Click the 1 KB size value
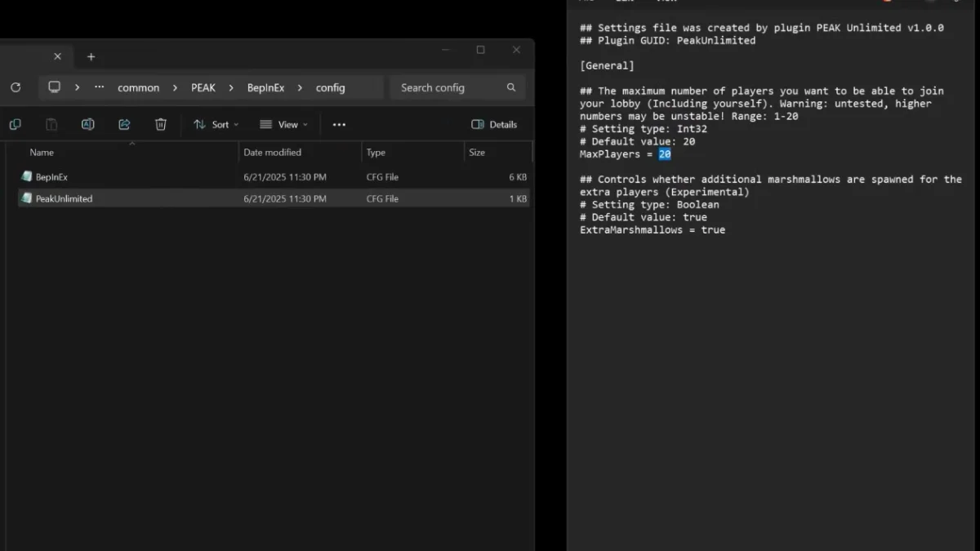The width and height of the screenshot is (980, 551). [x=519, y=198]
